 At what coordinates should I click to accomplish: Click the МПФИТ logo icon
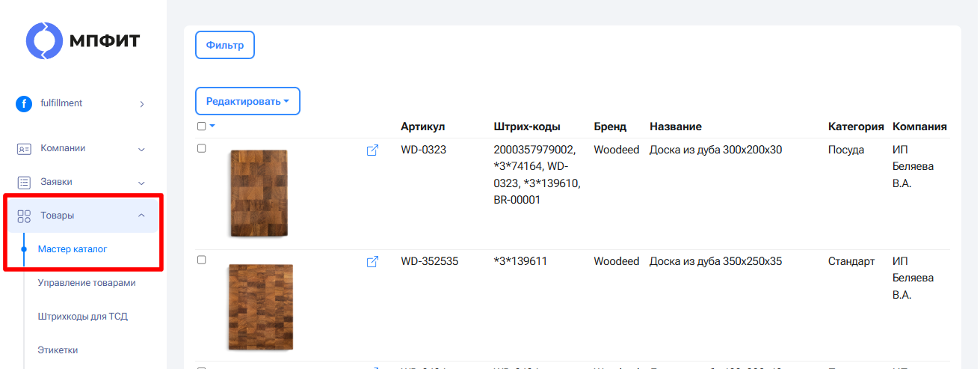46,40
